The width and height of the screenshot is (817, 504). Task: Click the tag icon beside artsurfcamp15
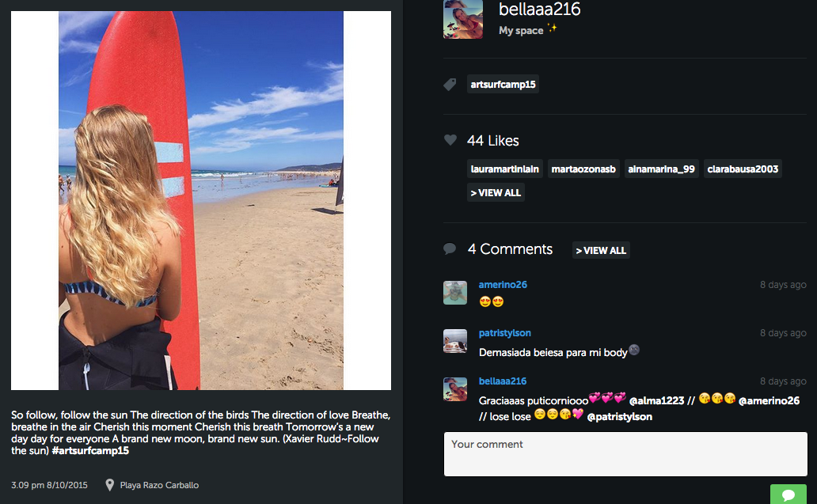tap(450, 85)
